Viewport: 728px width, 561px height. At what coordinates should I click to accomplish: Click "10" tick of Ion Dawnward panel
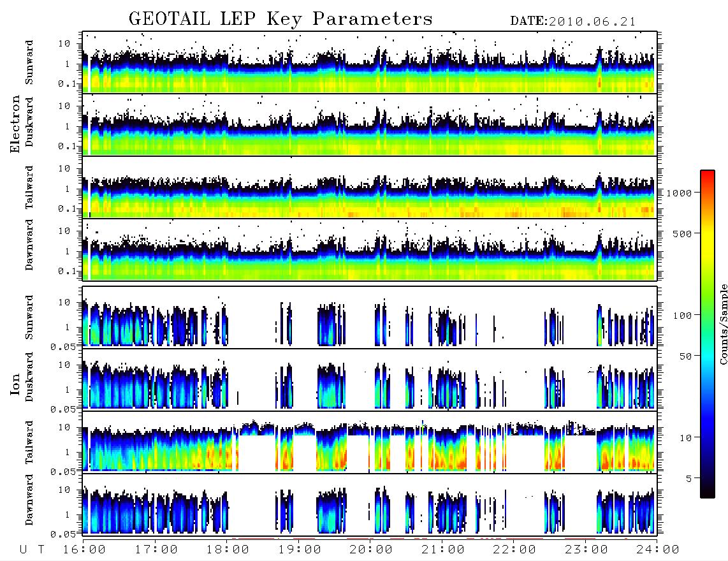[64, 490]
